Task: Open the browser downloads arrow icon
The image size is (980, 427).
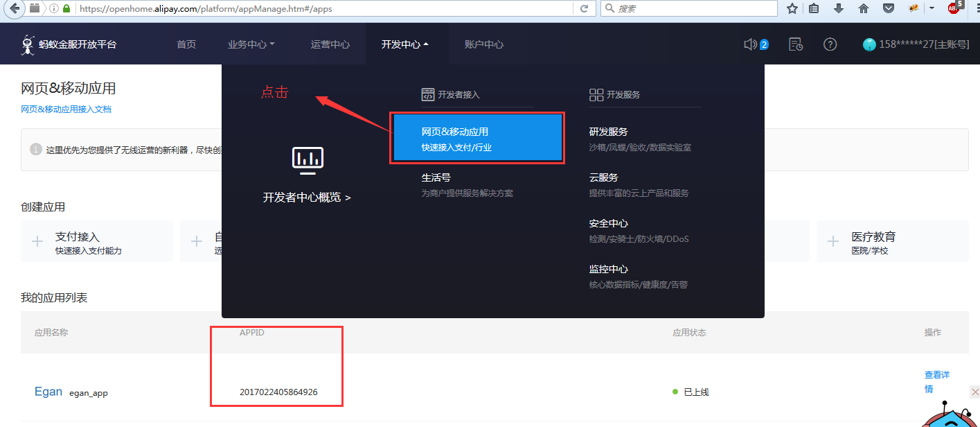Action: coord(839,8)
